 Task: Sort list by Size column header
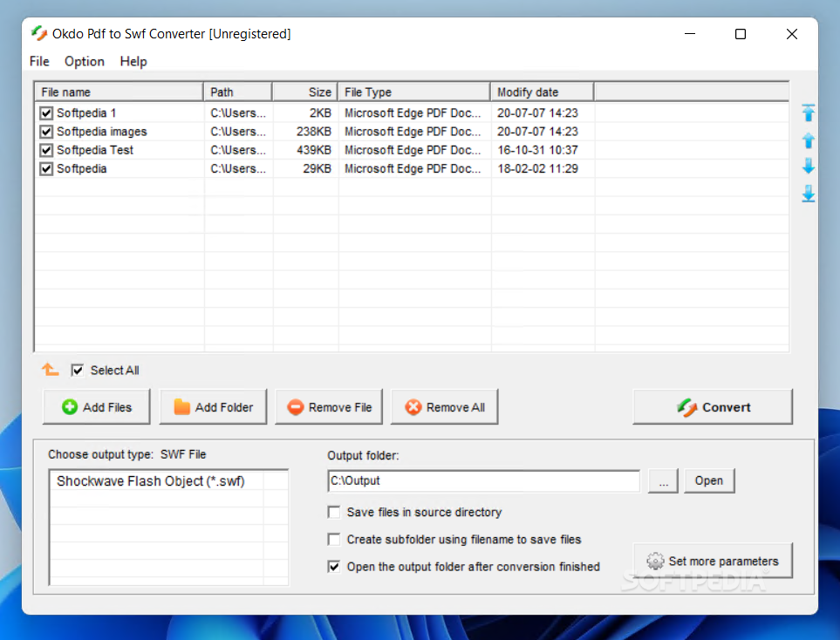[x=304, y=92]
